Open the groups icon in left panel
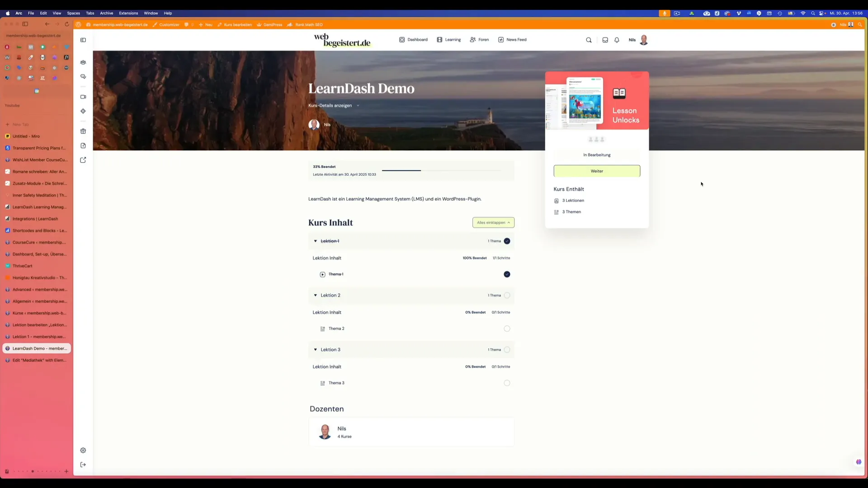The image size is (868, 488). (83, 62)
